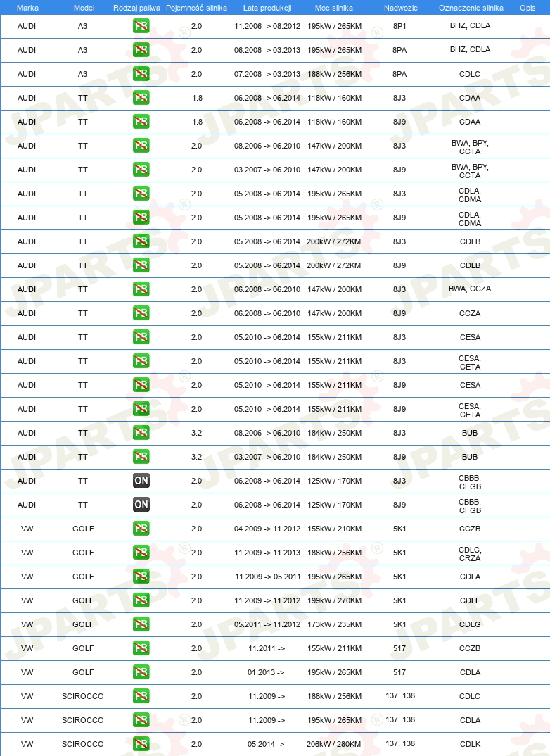The height and width of the screenshot is (756, 550).
Task: Click the Moc silnika column header
Action: tap(334, 8)
